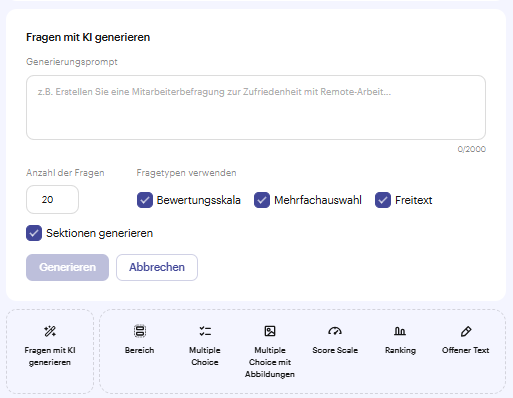Focus the Generierungsprompt text area
This screenshot has width=513, height=398.
[256, 107]
